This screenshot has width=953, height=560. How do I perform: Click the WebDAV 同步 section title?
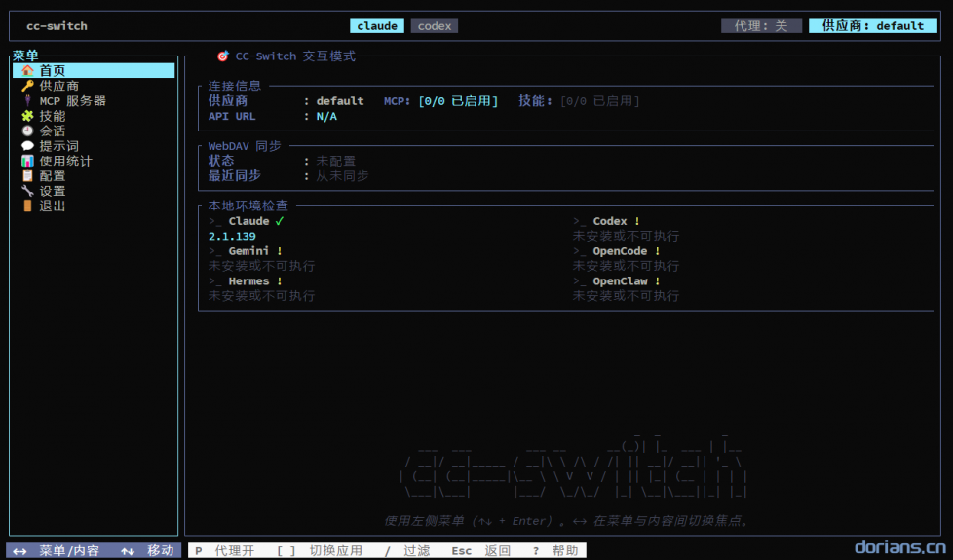tap(245, 146)
